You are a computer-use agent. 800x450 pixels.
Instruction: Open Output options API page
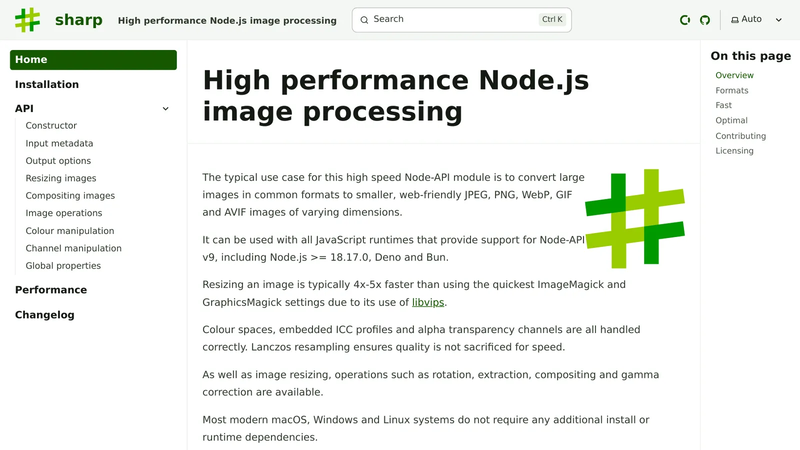click(x=58, y=161)
